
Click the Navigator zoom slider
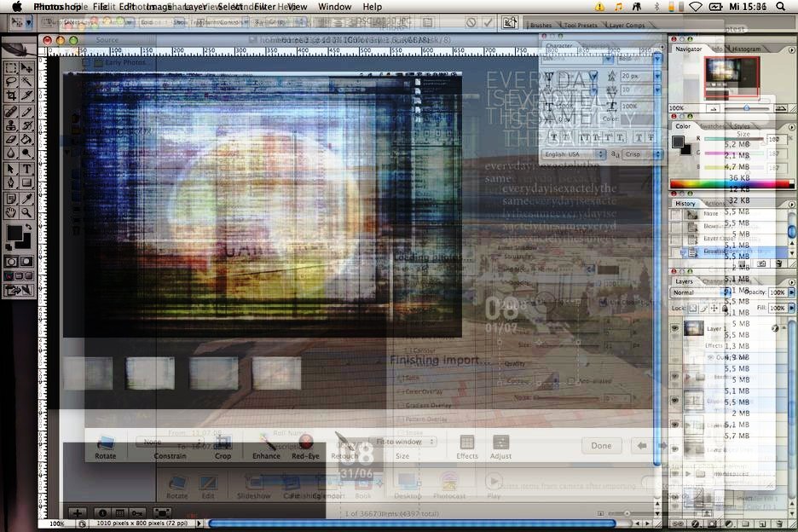(x=746, y=108)
